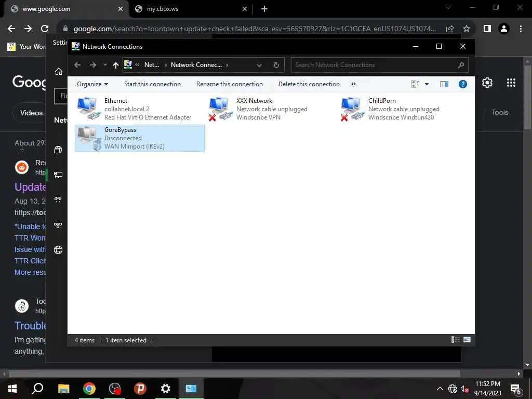The width and height of the screenshot is (532, 399).
Task: Click Tools in Google search
Action: point(499,112)
